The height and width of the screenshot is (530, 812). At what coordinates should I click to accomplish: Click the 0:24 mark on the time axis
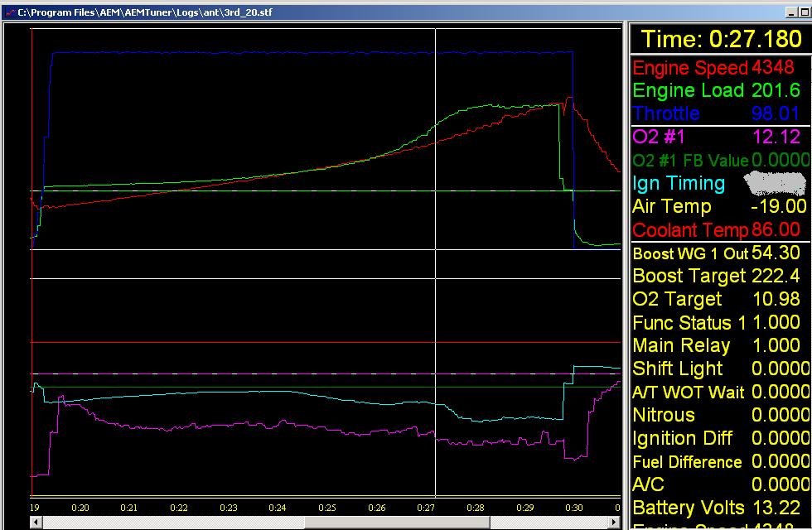pos(278,507)
